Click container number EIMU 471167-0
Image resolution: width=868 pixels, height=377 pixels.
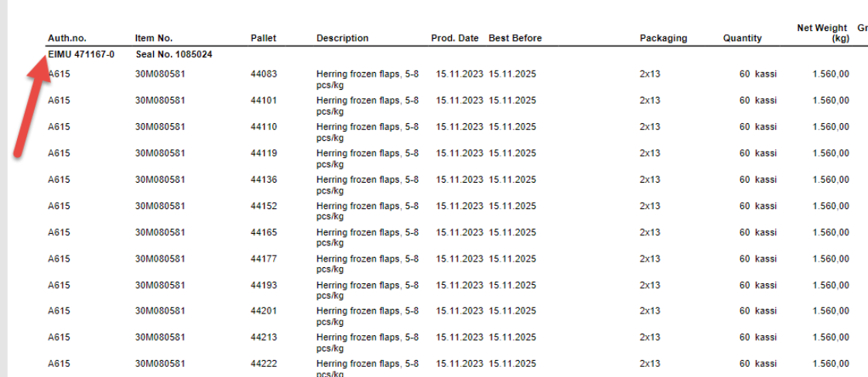81,54
